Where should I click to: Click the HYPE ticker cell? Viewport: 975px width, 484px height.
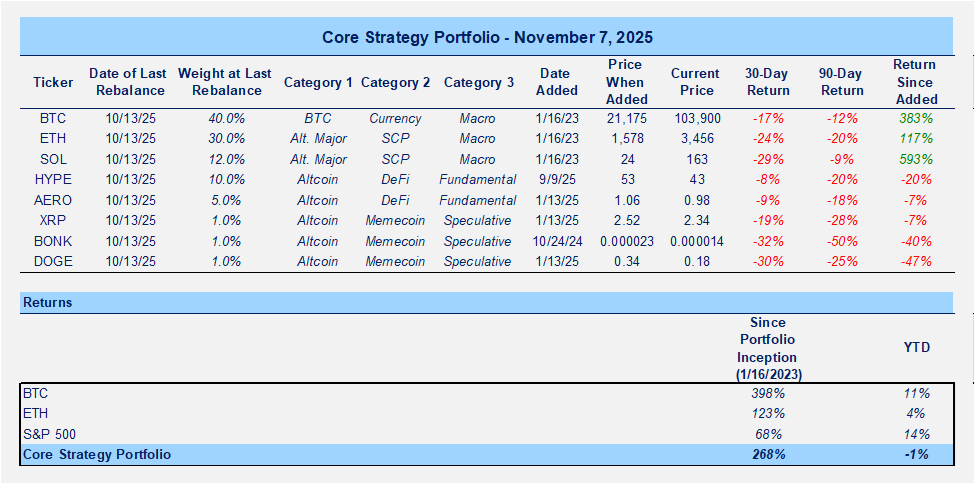[53, 180]
